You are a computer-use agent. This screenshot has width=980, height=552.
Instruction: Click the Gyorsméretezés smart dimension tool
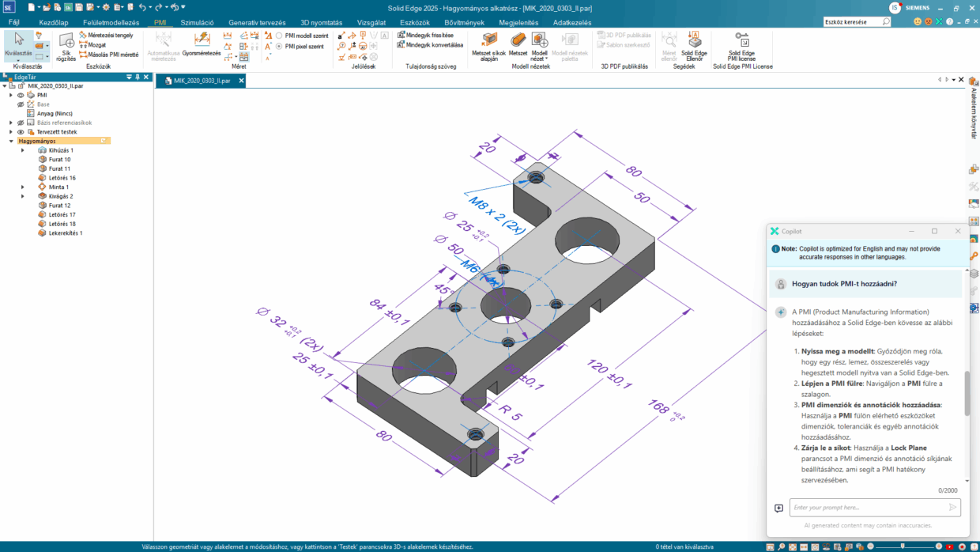click(x=202, y=43)
